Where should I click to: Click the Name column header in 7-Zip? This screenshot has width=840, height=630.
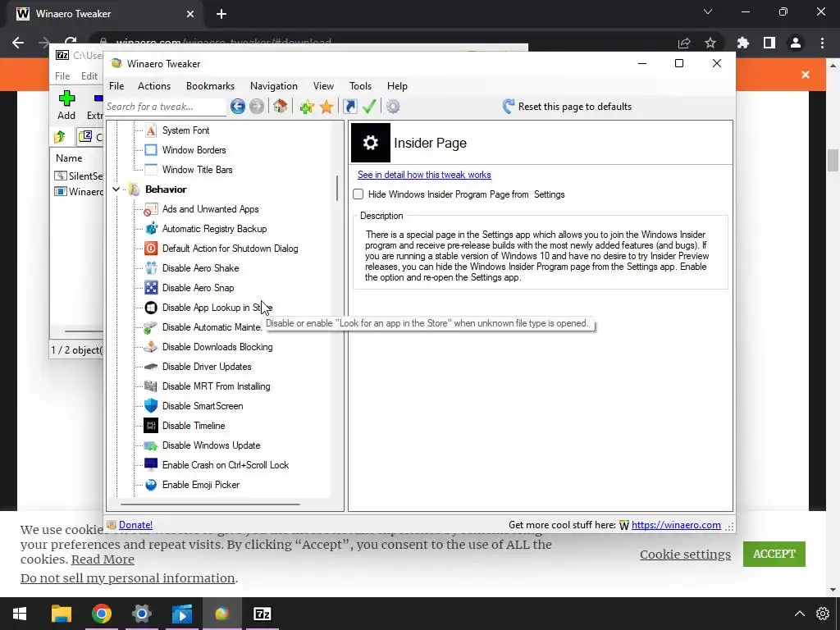point(69,158)
